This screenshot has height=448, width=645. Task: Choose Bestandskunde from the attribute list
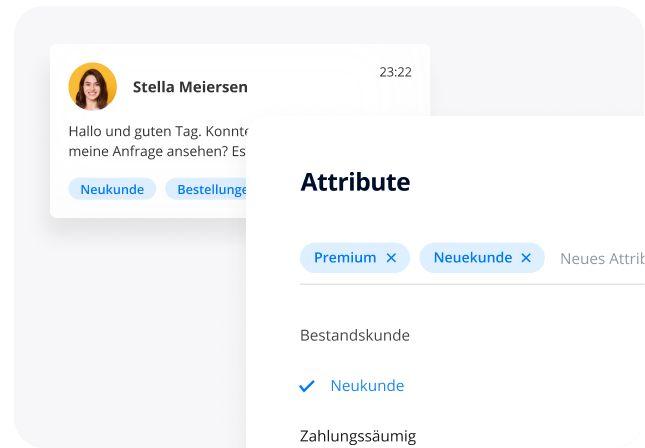click(355, 335)
